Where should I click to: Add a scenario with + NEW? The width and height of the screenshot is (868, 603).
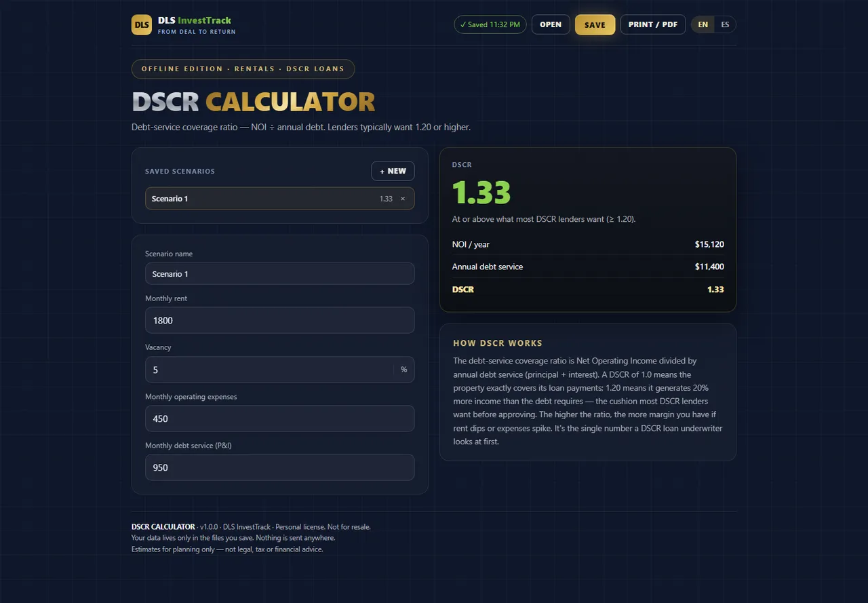pyautogui.click(x=393, y=171)
